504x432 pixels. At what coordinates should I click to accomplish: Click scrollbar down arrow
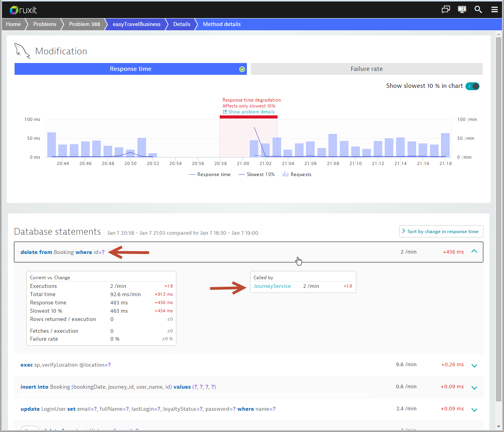(x=498, y=426)
